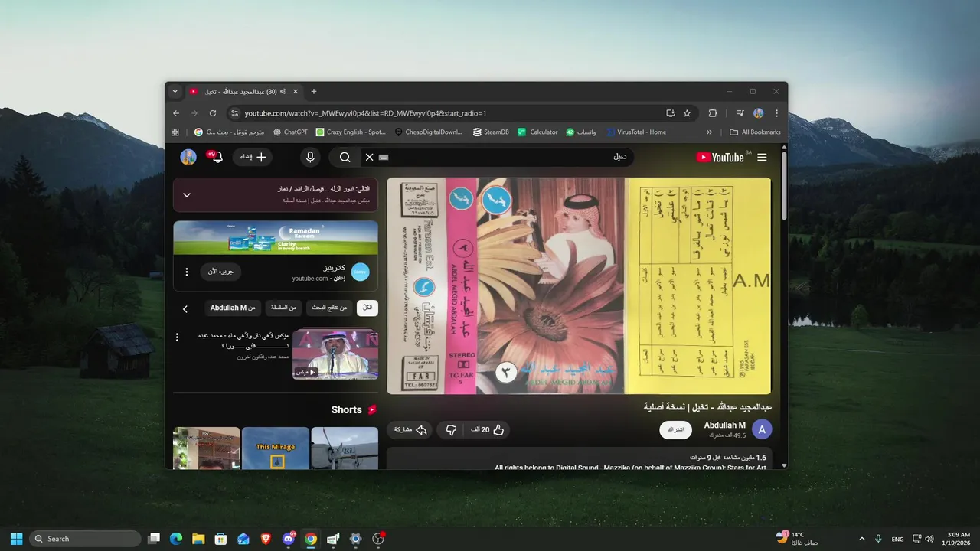Open the YouTube create plus button

click(253, 157)
